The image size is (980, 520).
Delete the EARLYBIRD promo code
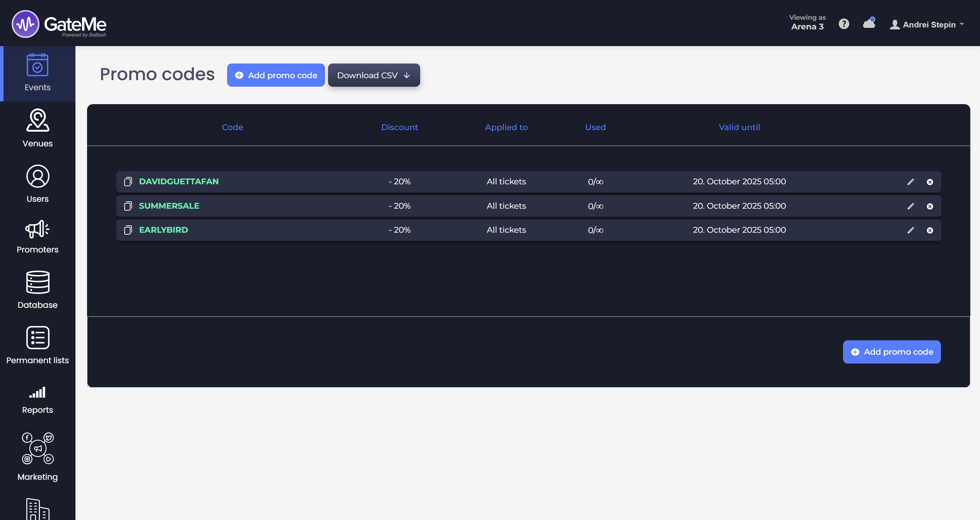[x=930, y=230]
